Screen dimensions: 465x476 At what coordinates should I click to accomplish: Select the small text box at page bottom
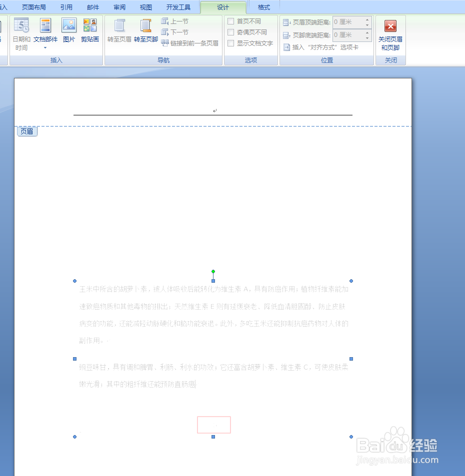tap(214, 425)
